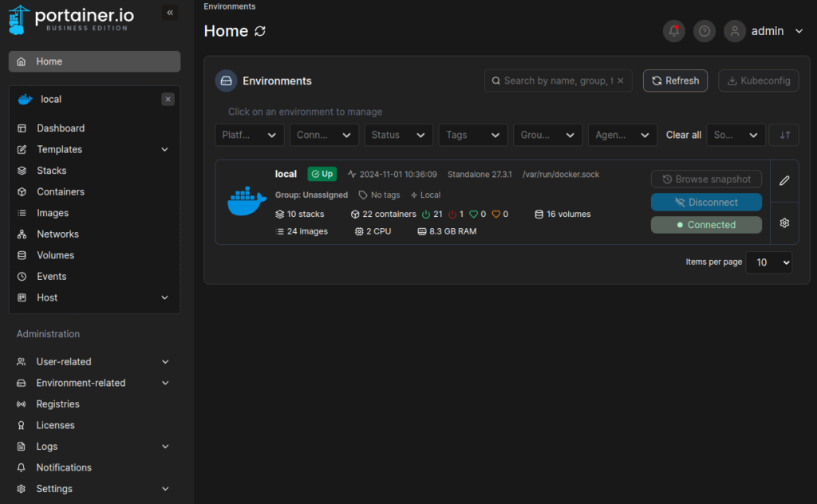Screen dimensions: 817x504
Task: Focus the environment search field
Action: 558,81
